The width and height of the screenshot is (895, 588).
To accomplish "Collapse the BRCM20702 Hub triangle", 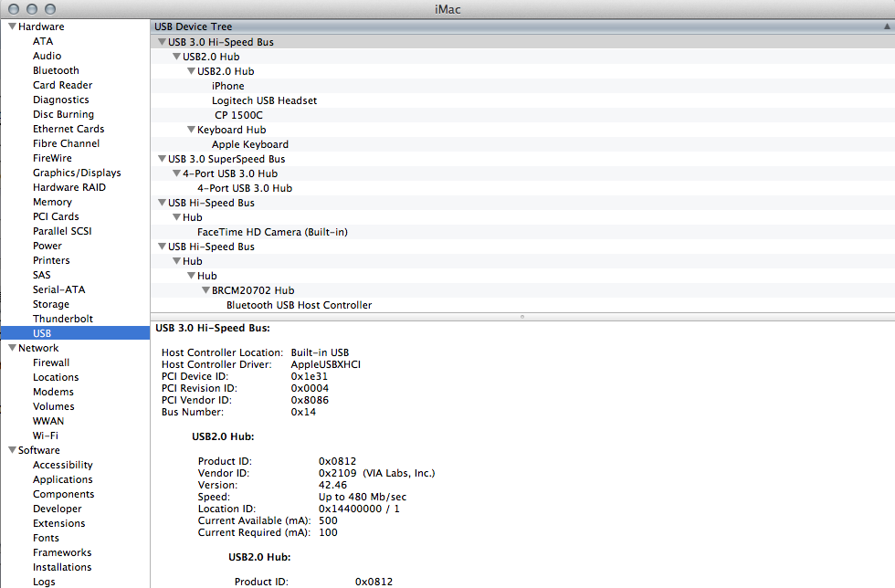I will point(205,290).
